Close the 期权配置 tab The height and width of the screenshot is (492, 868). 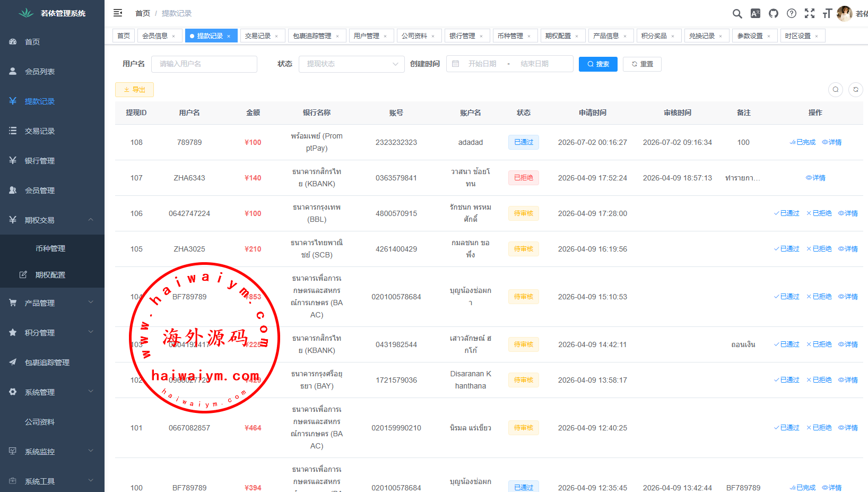pyautogui.click(x=577, y=37)
